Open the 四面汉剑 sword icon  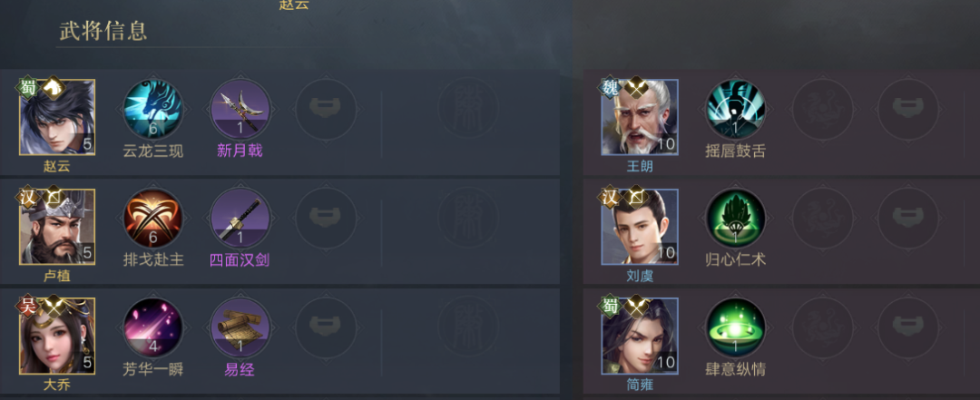click(x=240, y=219)
